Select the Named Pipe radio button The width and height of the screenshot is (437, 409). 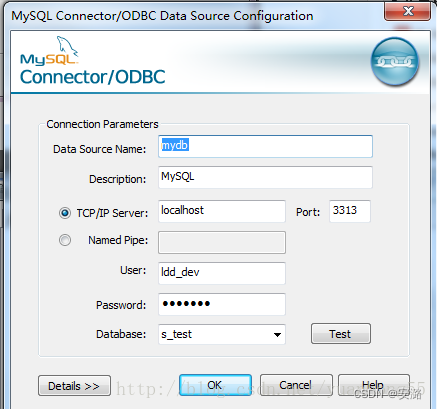pyautogui.click(x=65, y=240)
